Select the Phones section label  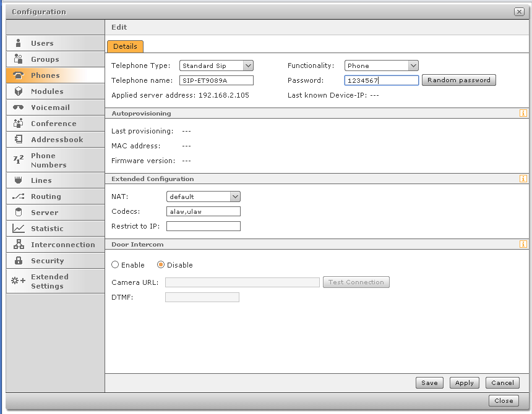point(45,75)
